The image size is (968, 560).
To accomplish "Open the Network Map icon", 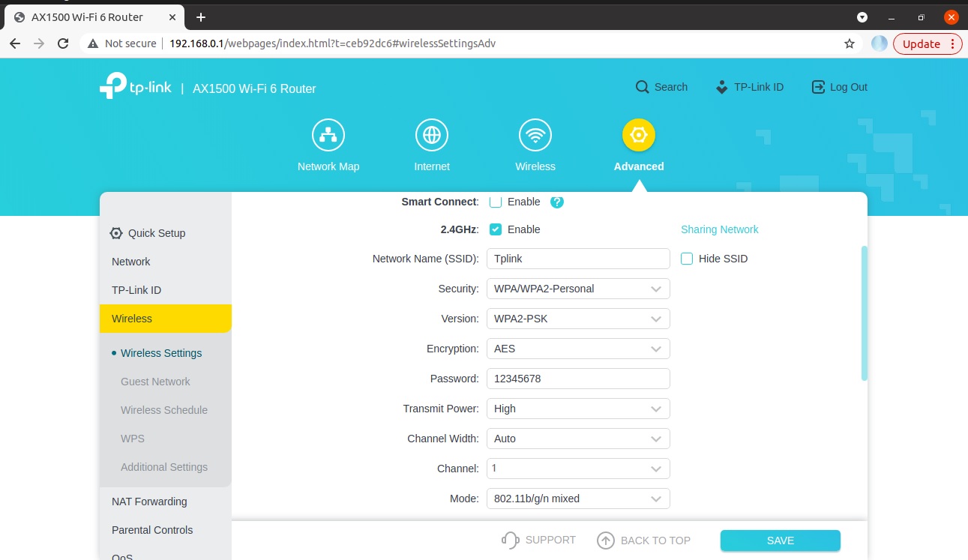I will [x=328, y=136].
